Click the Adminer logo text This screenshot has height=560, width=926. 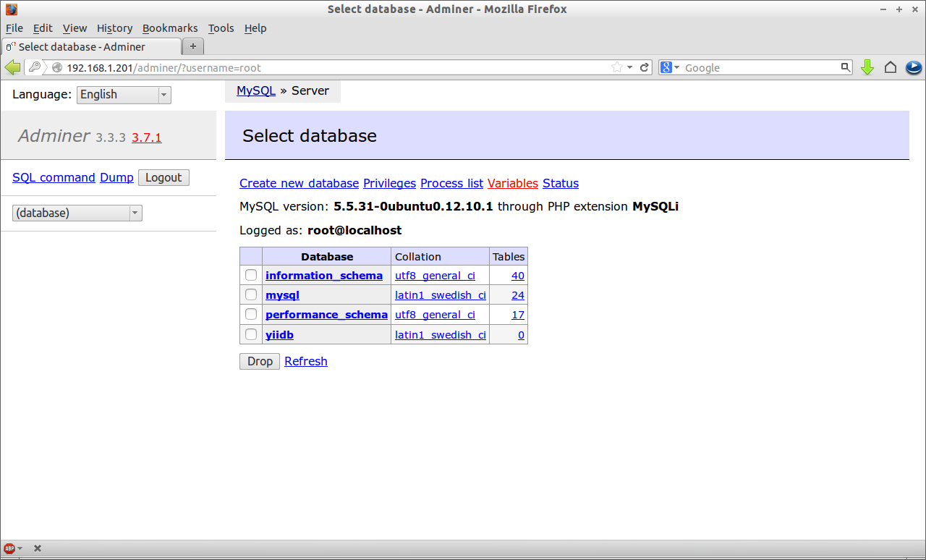pyautogui.click(x=54, y=135)
